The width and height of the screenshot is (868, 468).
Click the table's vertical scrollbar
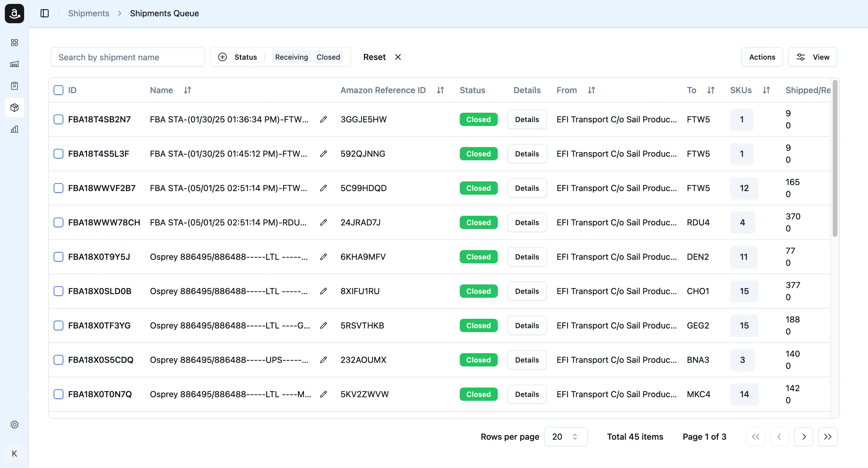coord(835,158)
